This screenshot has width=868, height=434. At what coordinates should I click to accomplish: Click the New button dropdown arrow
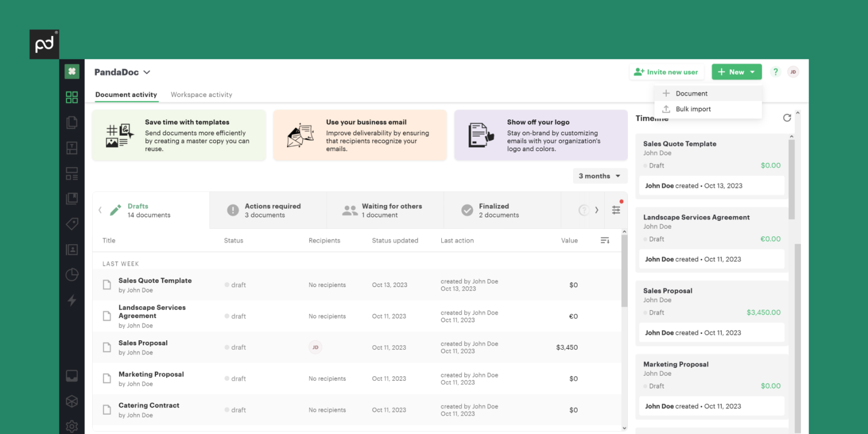[752, 72]
